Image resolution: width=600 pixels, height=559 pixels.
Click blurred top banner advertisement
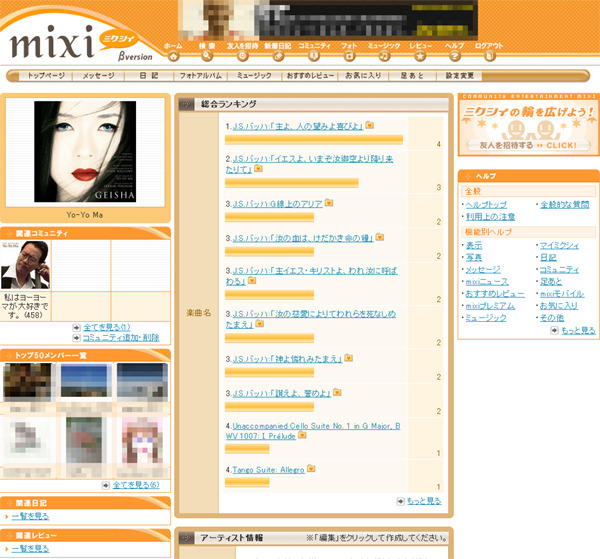328,20
